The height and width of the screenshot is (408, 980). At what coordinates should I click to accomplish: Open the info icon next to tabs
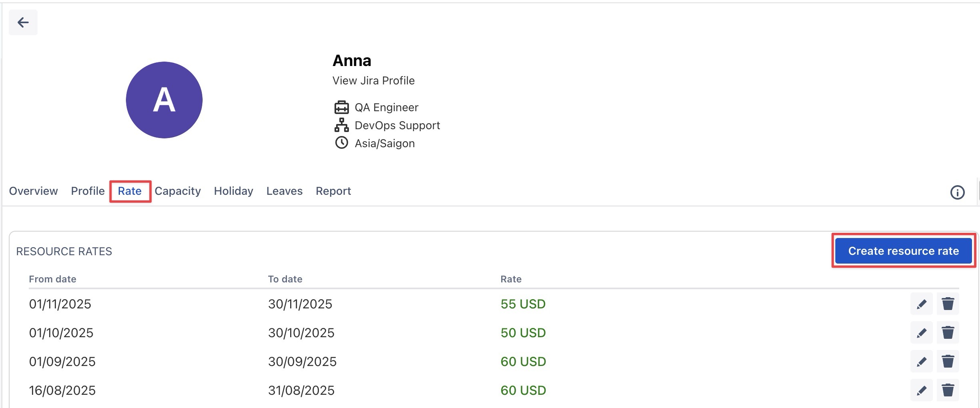(x=957, y=192)
